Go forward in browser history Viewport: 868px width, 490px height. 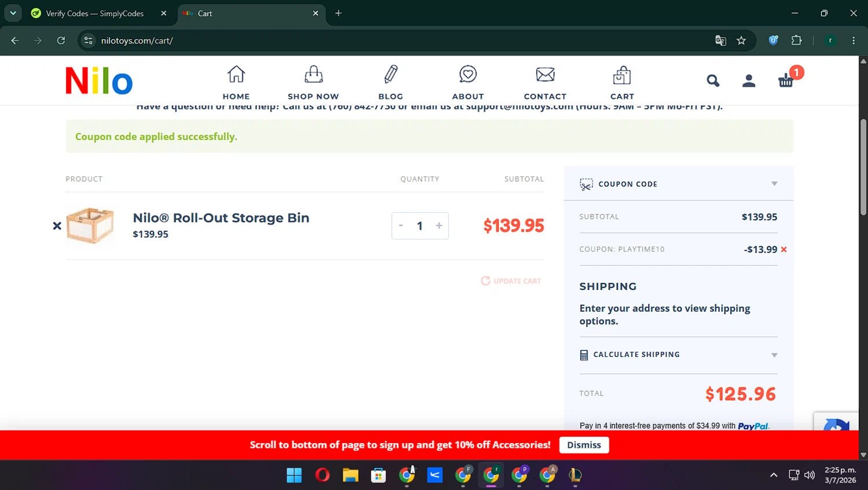(38, 40)
